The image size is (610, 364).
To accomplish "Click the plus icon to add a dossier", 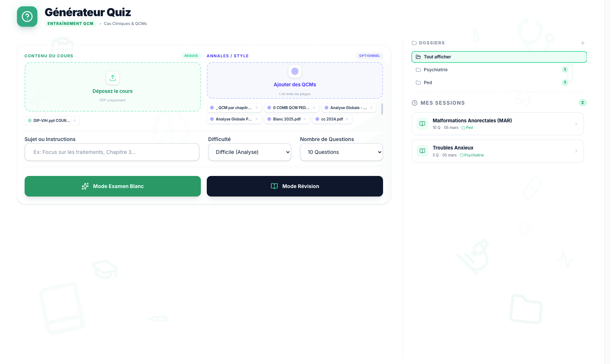I will [x=582, y=43].
